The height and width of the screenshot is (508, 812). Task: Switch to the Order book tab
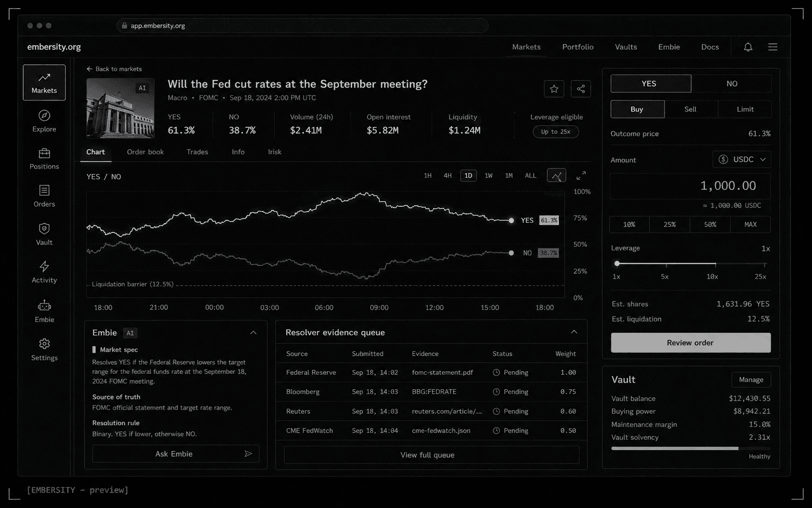tap(145, 152)
